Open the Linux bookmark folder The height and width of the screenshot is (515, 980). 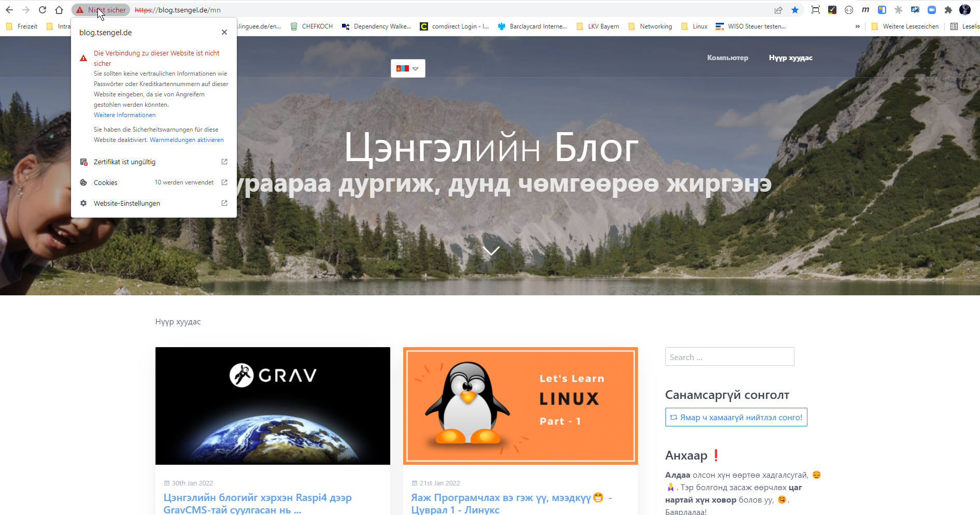694,26
